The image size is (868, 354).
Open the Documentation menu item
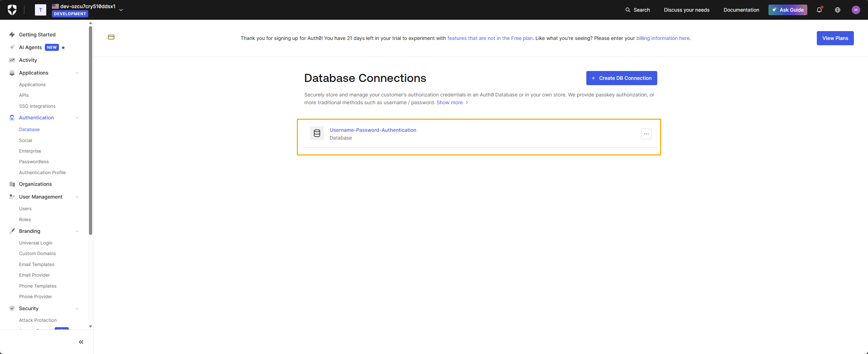[741, 10]
